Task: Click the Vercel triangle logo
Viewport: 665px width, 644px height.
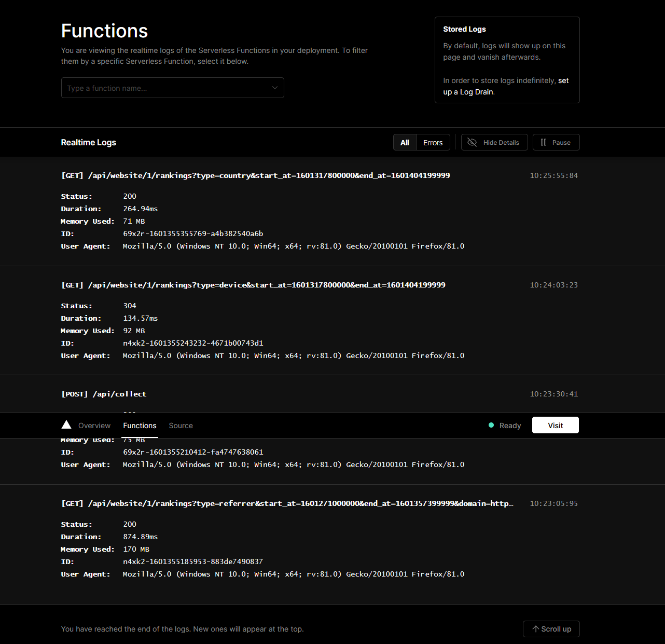Action: [66, 424]
